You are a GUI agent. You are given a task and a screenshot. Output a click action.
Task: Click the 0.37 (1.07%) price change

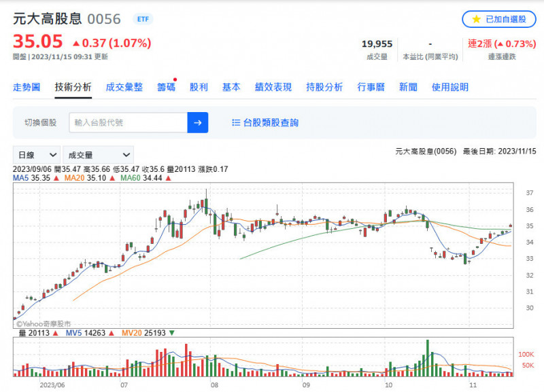[x=112, y=43]
